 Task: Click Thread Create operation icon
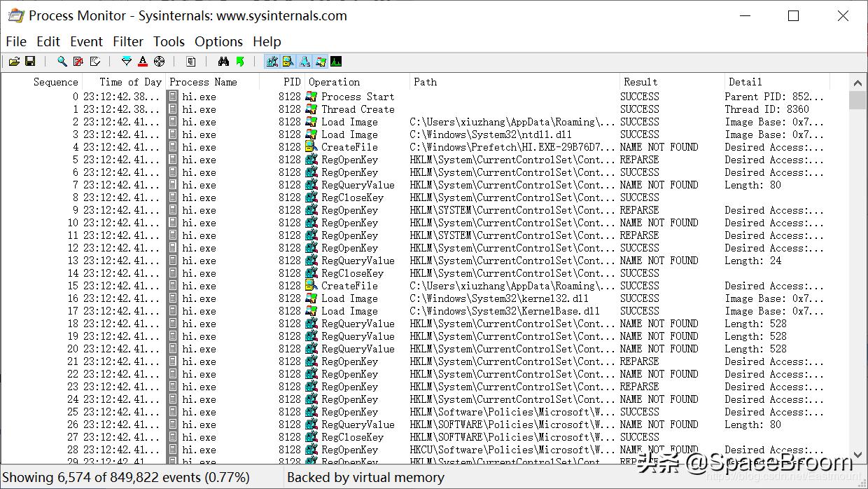click(312, 109)
